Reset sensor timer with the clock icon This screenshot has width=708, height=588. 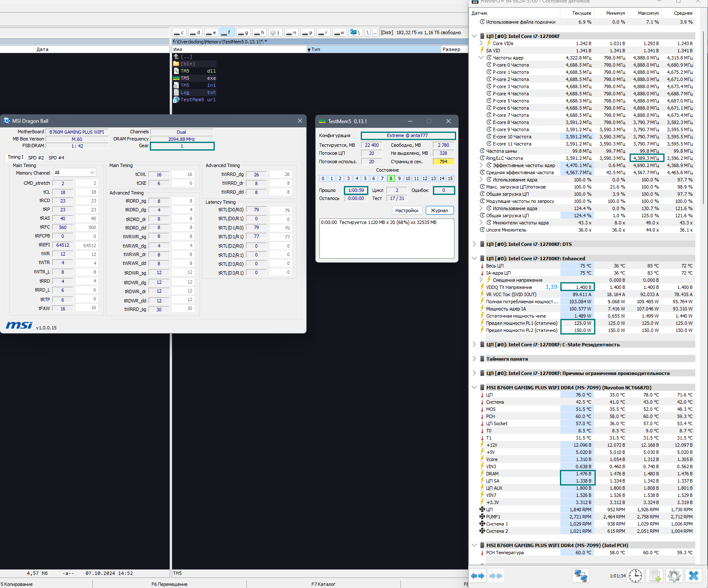635,576
